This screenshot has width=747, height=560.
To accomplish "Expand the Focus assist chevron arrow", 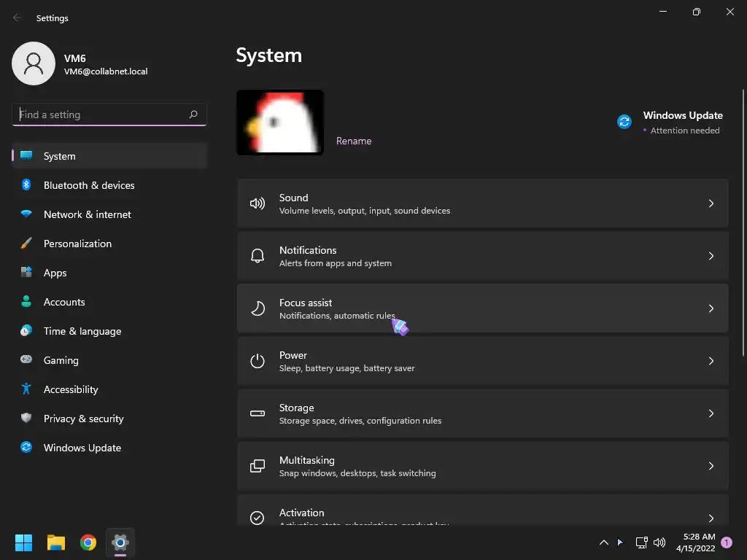I will 711,308.
